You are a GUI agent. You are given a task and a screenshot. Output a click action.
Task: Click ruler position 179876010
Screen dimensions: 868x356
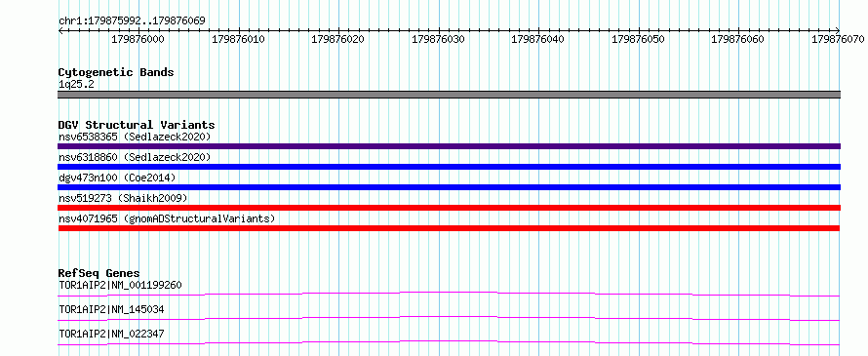pyautogui.click(x=238, y=39)
